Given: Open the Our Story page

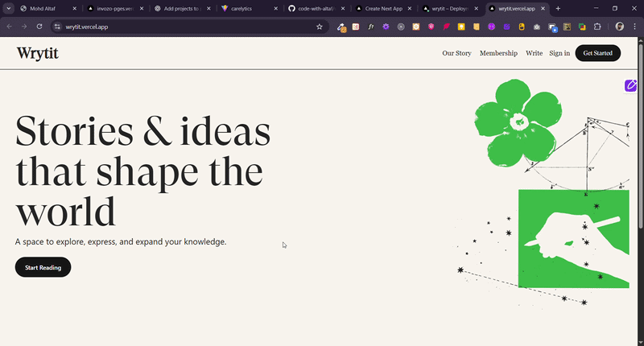Looking at the screenshot, I should 456,53.
